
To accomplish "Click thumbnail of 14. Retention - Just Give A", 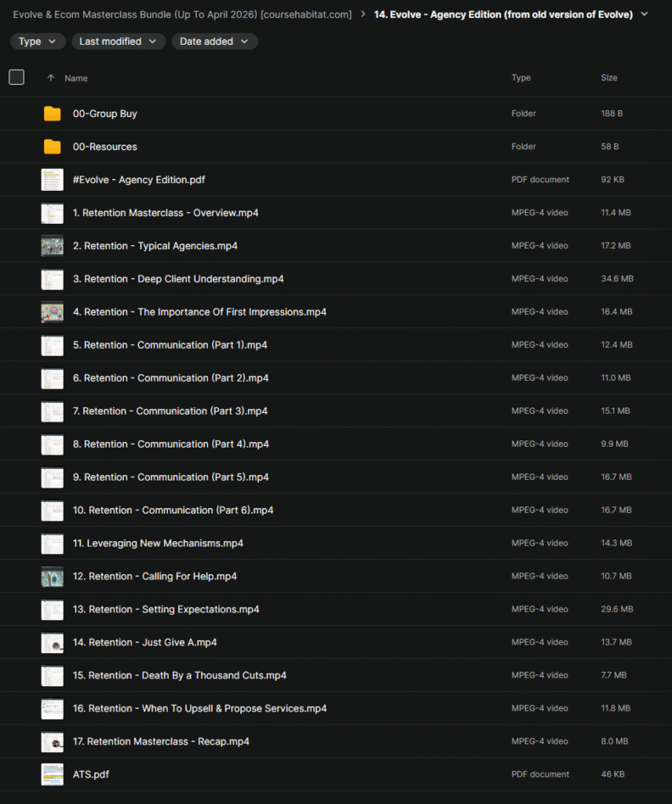I will (52, 642).
